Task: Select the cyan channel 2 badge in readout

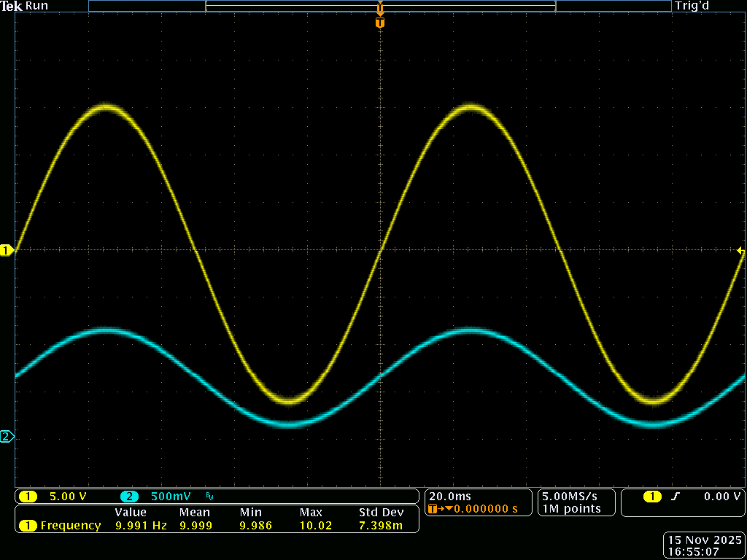Action: pyautogui.click(x=129, y=497)
